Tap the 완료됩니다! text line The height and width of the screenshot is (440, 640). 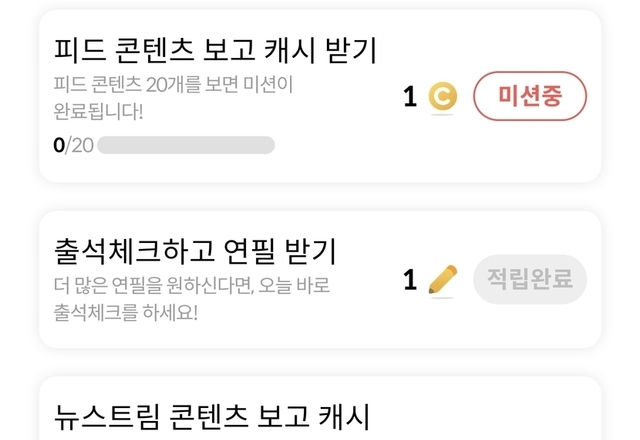98,109
